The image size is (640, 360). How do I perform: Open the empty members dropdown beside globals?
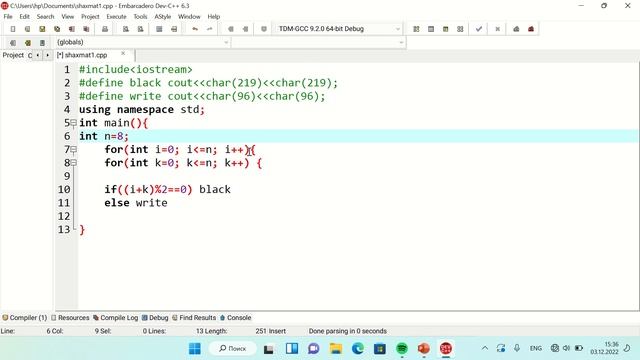point(319,42)
